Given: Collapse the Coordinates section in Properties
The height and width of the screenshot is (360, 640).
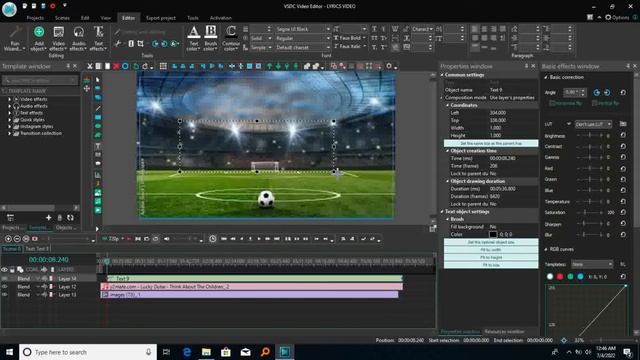Looking at the screenshot, I should click(448, 105).
